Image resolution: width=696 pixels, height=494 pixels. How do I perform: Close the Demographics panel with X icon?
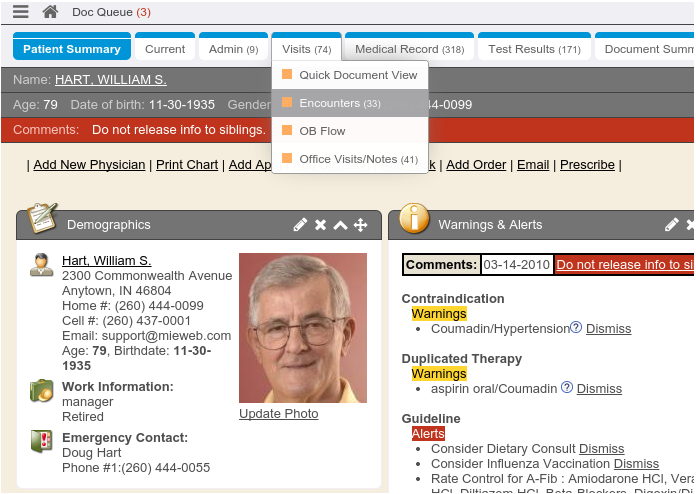coord(320,225)
